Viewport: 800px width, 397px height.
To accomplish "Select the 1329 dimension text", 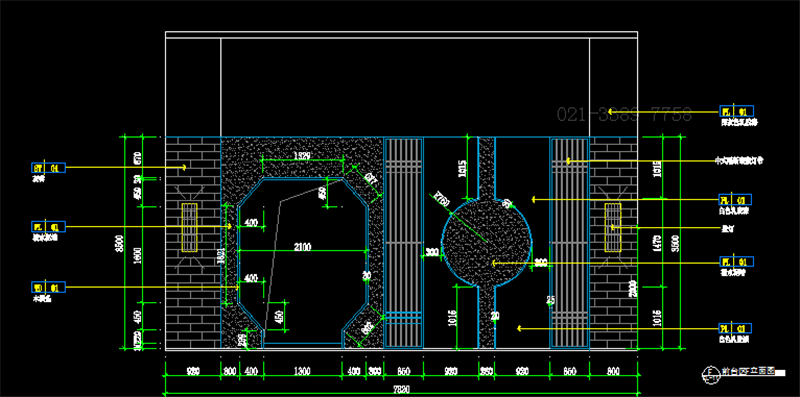I will pyautogui.click(x=302, y=156).
